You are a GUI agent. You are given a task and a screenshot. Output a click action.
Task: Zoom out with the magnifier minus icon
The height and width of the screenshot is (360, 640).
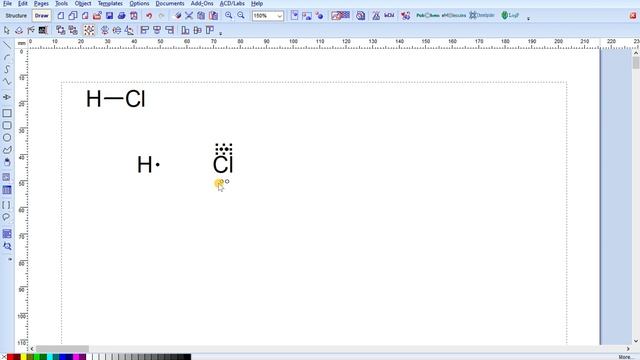(x=241, y=16)
